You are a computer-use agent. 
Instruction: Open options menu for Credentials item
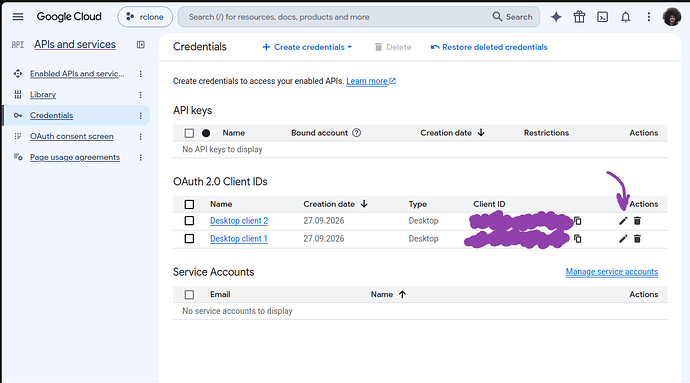pos(140,116)
